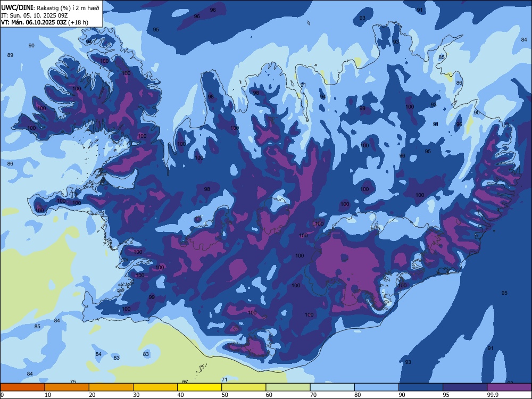Click the 'VT: Mán. 06.10.2025 03Z' line
Viewport: 532px width, 399px height.
pos(34,22)
